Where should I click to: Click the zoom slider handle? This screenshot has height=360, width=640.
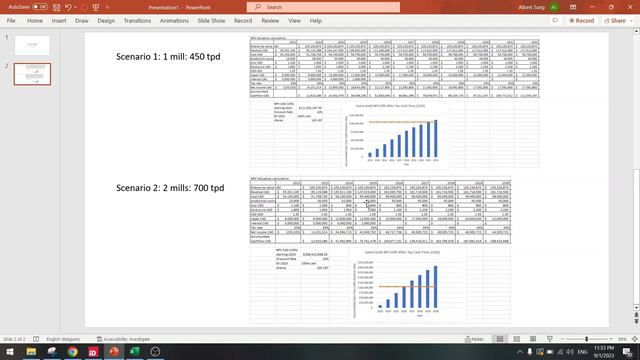(x=587, y=339)
